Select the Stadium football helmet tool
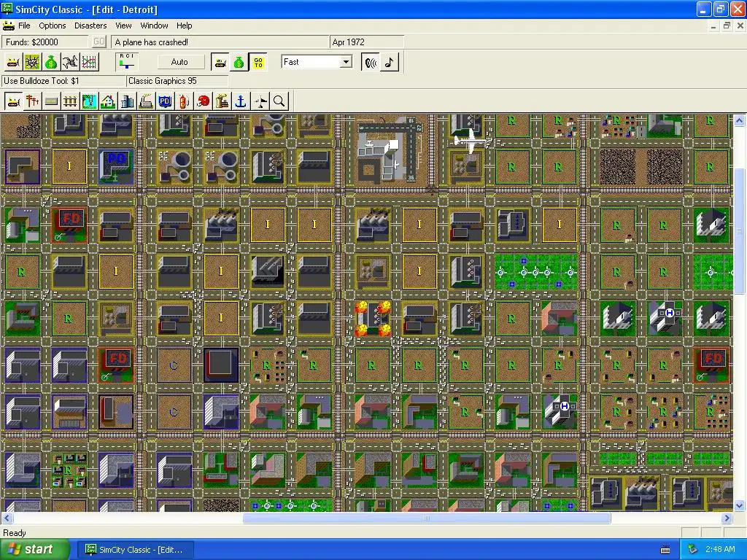Screen dimensions: 747x560 [203, 101]
